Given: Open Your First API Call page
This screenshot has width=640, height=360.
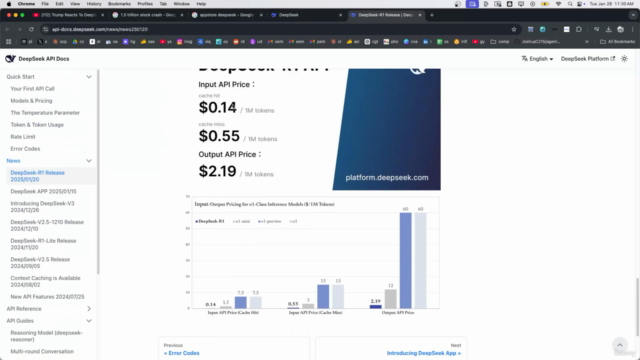Looking at the screenshot, I should pos(33,89).
